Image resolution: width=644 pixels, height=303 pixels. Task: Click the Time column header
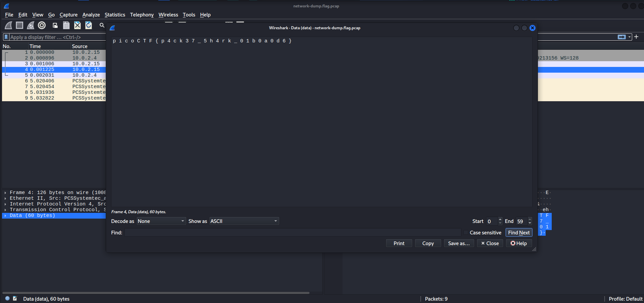(x=49, y=46)
